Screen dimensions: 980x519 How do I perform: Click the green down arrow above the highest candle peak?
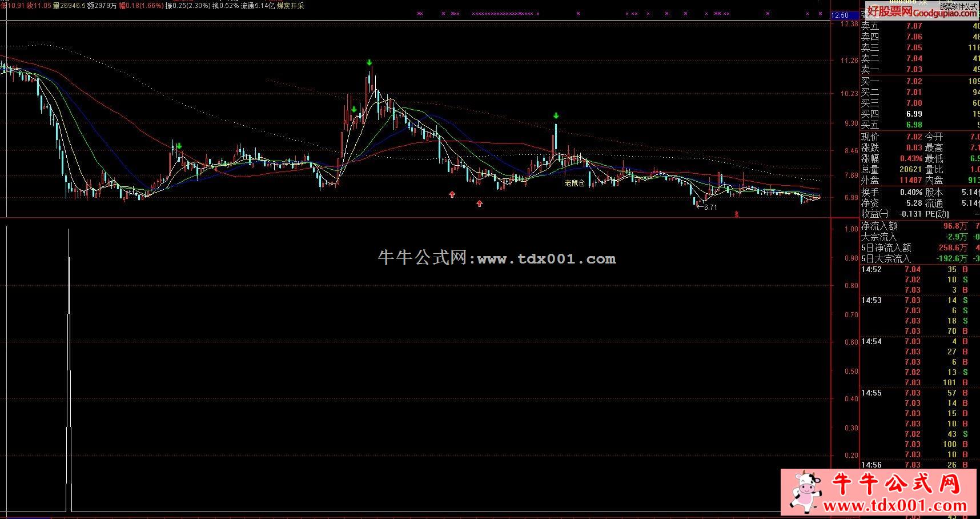pos(369,62)
